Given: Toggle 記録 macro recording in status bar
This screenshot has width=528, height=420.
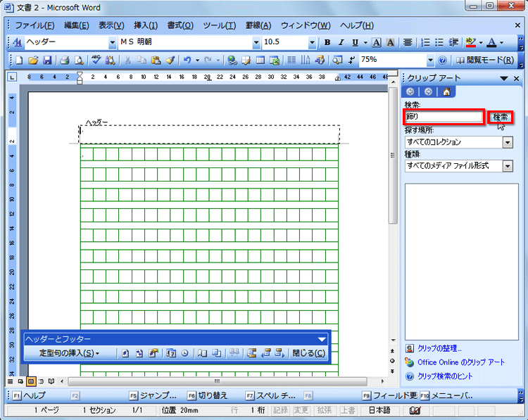Looking at the screenshot, I should (x=280, y=410).
